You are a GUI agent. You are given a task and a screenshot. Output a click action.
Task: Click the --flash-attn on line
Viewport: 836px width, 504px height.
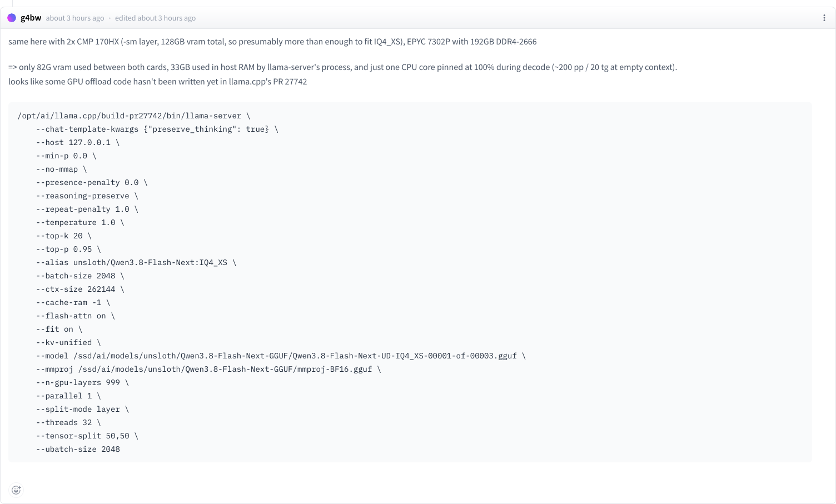(x=76, y=316)
